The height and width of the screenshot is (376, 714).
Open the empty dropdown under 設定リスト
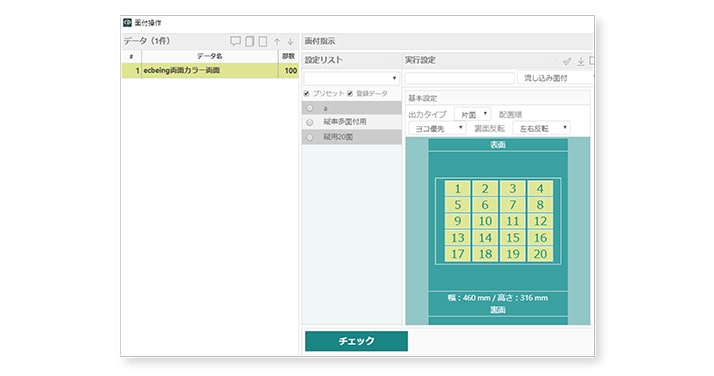coord(352,78)
